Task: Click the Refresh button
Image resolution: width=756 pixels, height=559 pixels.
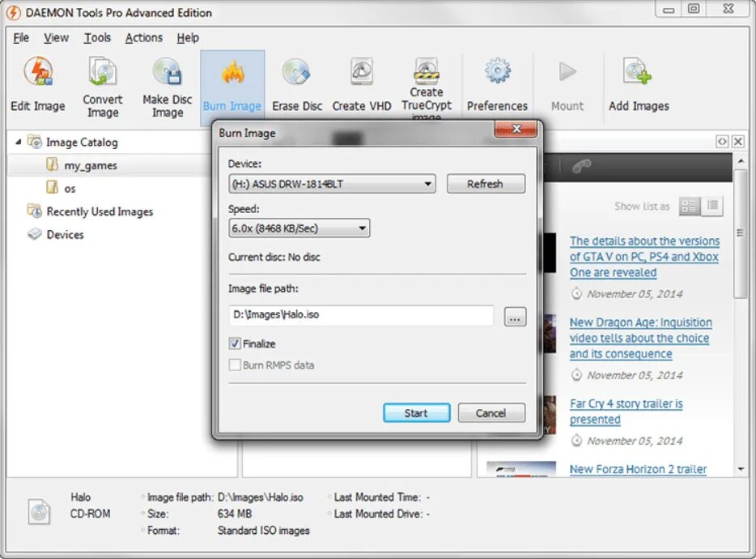Action: point(486,184)
